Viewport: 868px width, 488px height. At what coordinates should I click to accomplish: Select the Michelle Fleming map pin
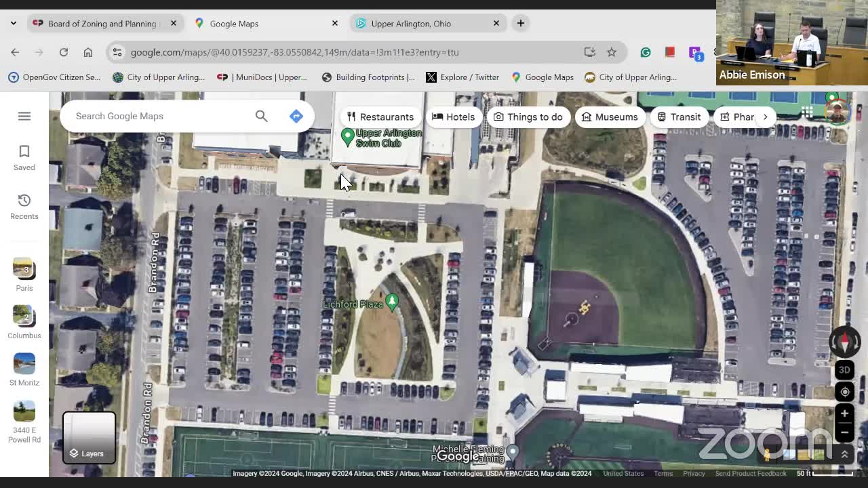pyautogui.click(x=513, y=452)
